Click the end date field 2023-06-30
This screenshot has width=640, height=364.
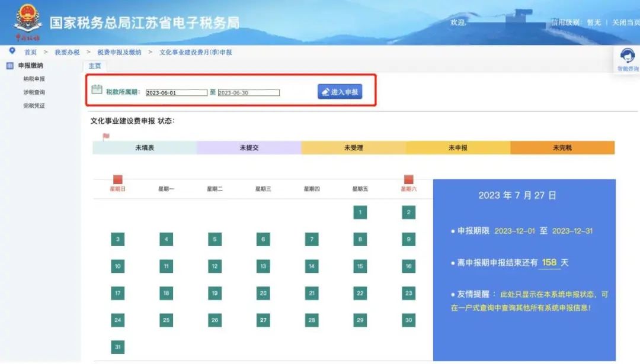[x=248, y=93]
